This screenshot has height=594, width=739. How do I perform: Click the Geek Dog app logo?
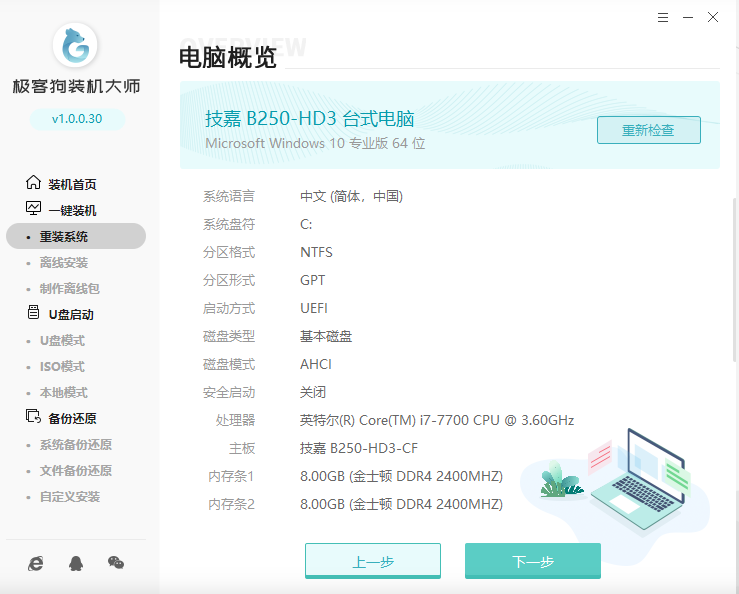click(x=75, y=46)
